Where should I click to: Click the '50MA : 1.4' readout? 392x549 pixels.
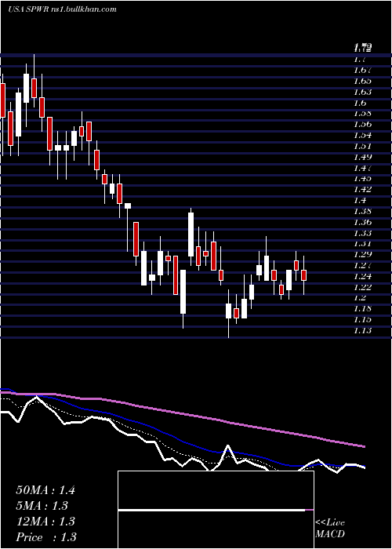pyautogui.click(x=45, y=490)
